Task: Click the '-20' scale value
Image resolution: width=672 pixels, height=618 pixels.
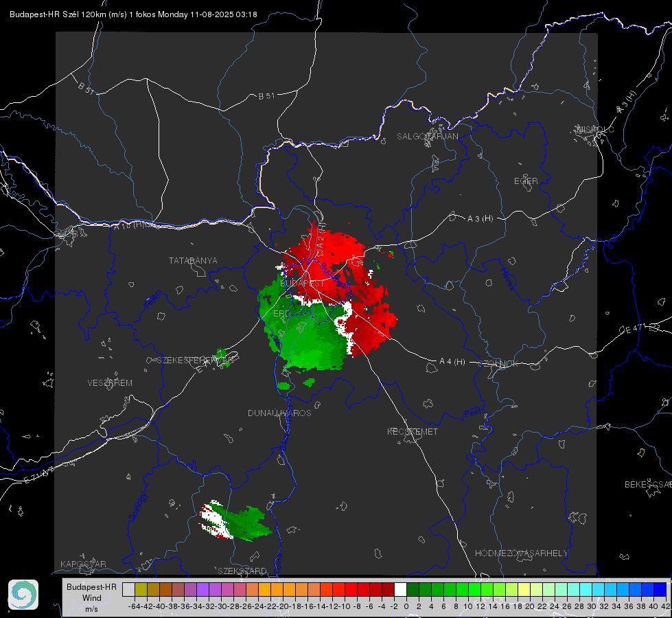Action: click(x=283, y=606)
